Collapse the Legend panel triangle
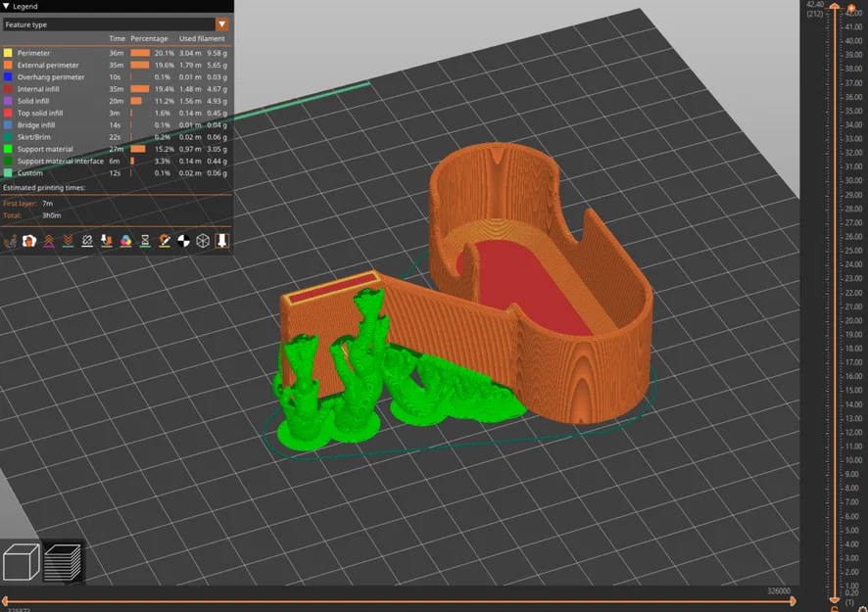Image resolution: width=868 pixels, height=612 pixels. [6, 6]
